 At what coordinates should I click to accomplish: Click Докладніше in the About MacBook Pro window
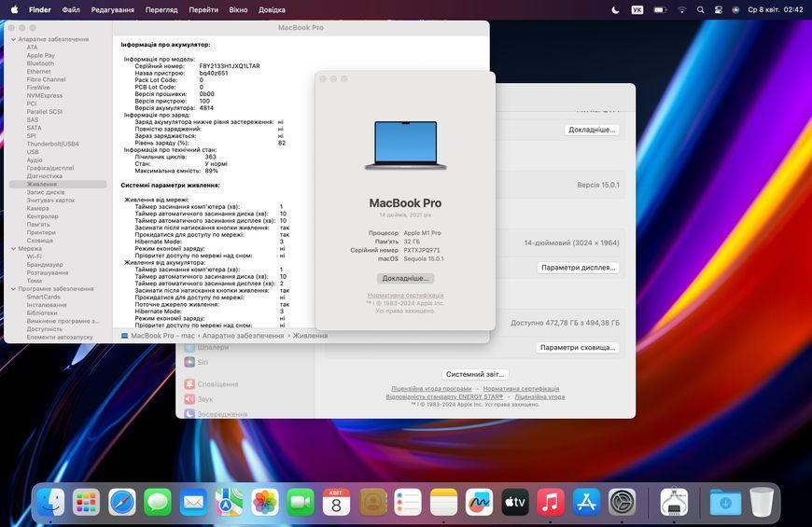(405, 278)
